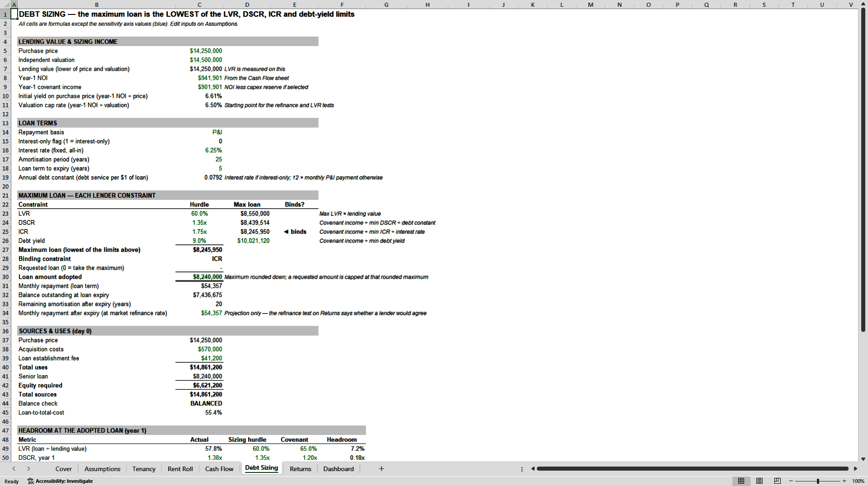Click the SOURCES & USES section header
Viewport: 868px width, 486px height.
pyautogui.click(x=168, y=331)
